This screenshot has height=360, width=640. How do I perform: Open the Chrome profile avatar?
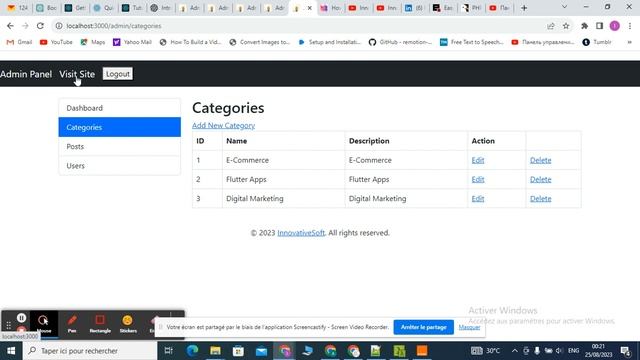coord(615,26)
